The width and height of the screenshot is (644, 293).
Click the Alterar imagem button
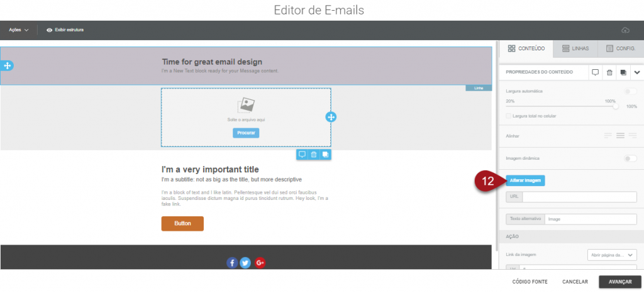(525, 180)
